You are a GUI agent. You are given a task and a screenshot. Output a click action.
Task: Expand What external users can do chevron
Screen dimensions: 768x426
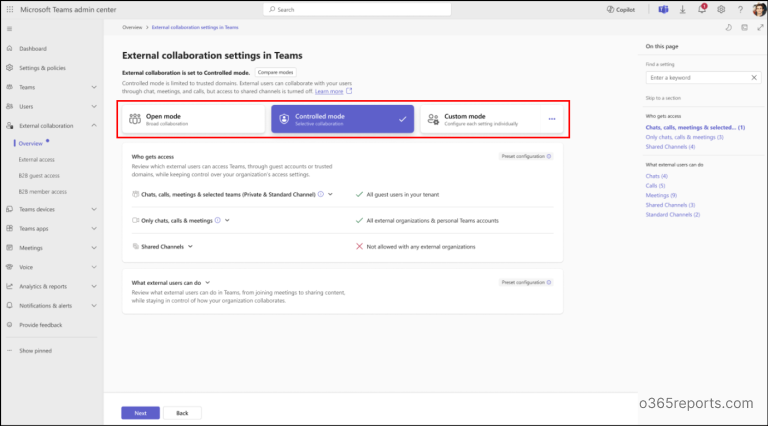click(x=208, y=283)
